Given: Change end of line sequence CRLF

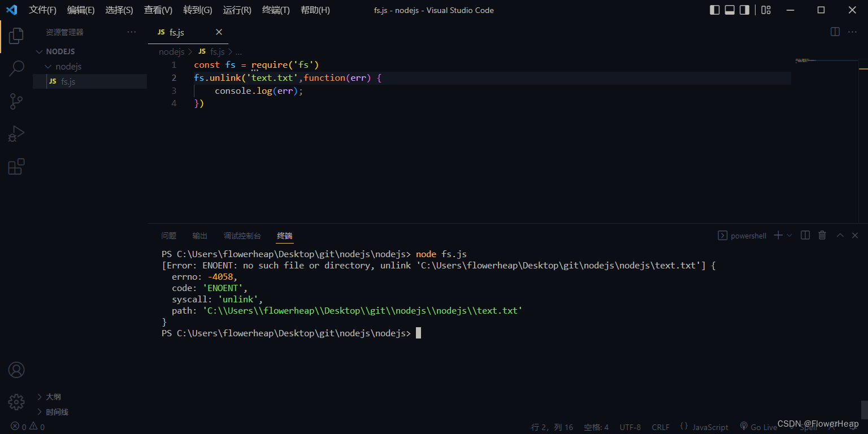Looking at the screenshot, I should pyautogui.click(x=661, y=427).
